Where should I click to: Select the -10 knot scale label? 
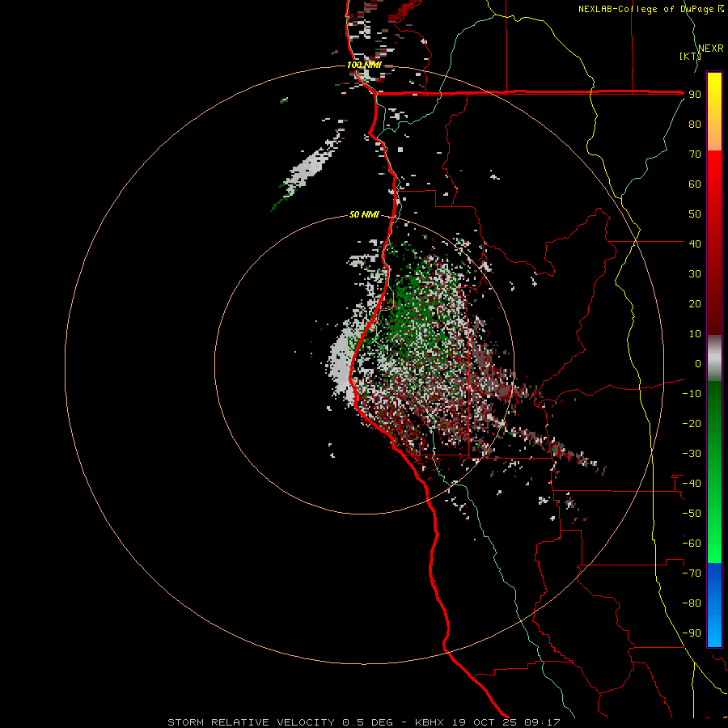coord(692,394)
